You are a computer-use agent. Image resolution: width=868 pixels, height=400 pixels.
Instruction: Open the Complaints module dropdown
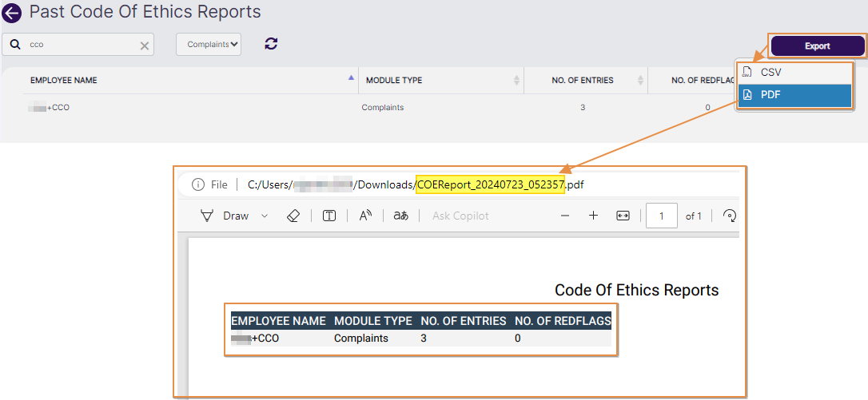[x=209, y=45]
